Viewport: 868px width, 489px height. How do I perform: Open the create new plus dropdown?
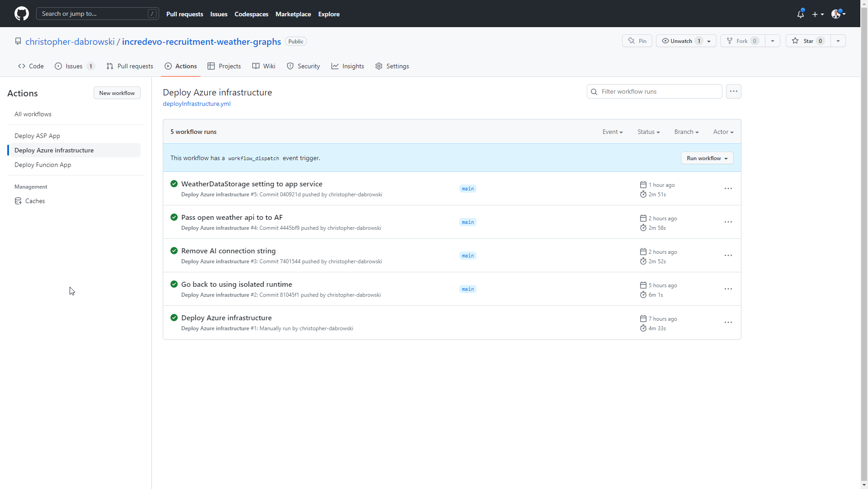(x=818, y=14)
